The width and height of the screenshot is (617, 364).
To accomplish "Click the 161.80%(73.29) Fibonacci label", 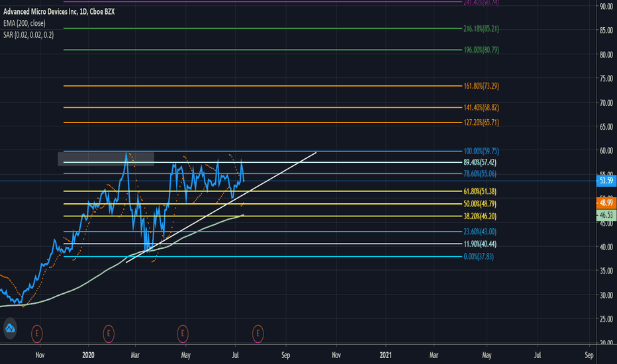I will coord(481,86).
